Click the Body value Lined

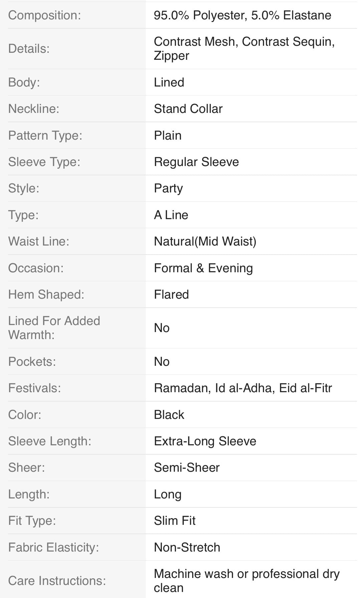[169, 83]
